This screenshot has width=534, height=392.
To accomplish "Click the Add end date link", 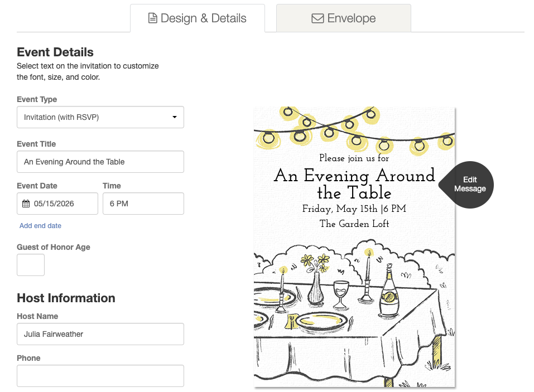I will tap(40, 226).
